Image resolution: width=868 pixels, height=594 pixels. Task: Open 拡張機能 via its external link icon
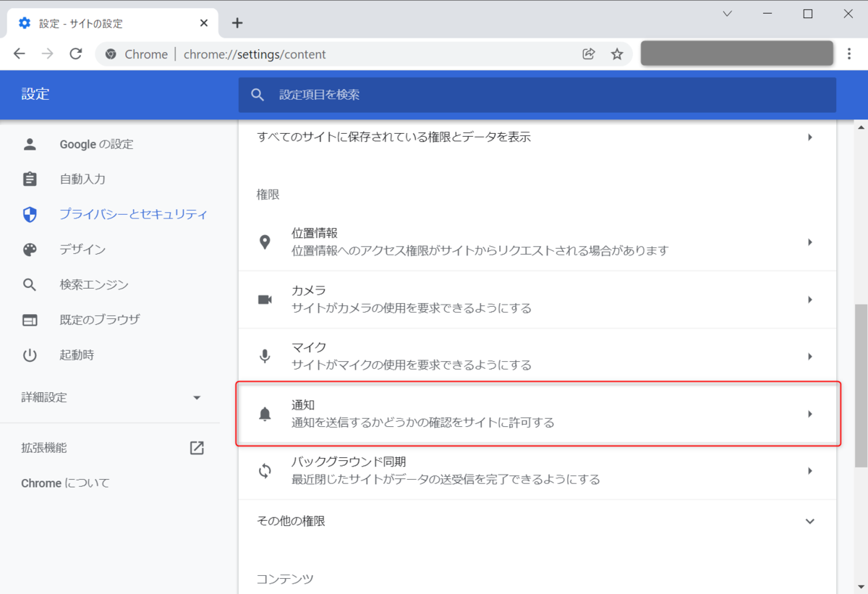pyautogui.click(x=196, y=447)
